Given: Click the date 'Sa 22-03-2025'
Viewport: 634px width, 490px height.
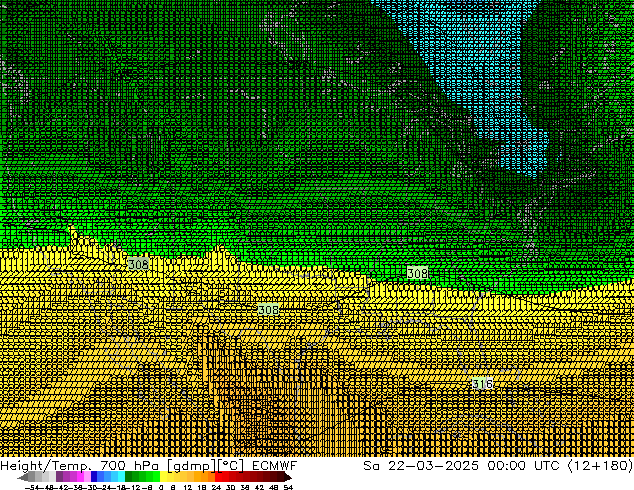Looking at the screenshot, I should point(421,465).
